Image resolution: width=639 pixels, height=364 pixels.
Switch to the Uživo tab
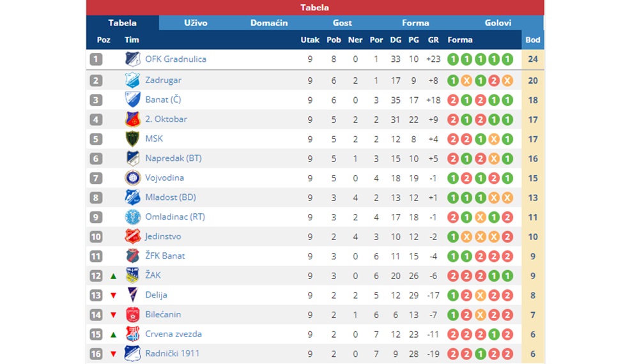[x=196, y=23]
